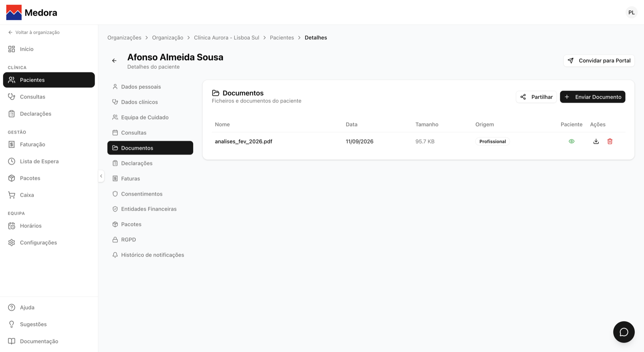Screen dimensions: 644x352
Task: Open Sugestões in the sidebar footer
Action: point(49,324)
